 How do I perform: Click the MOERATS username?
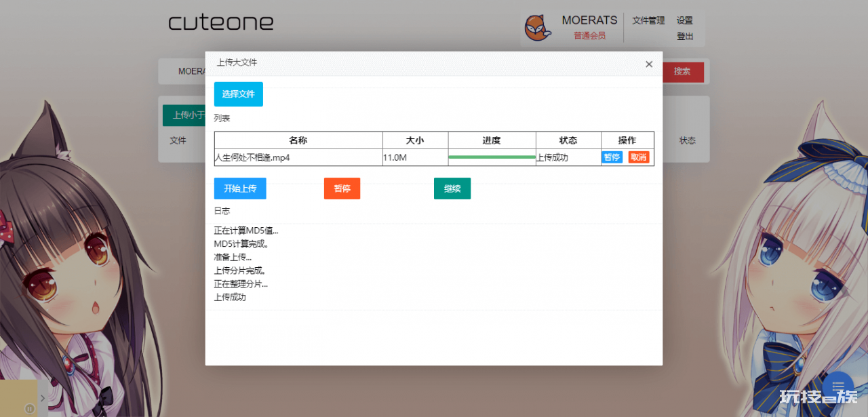(589, 20)
